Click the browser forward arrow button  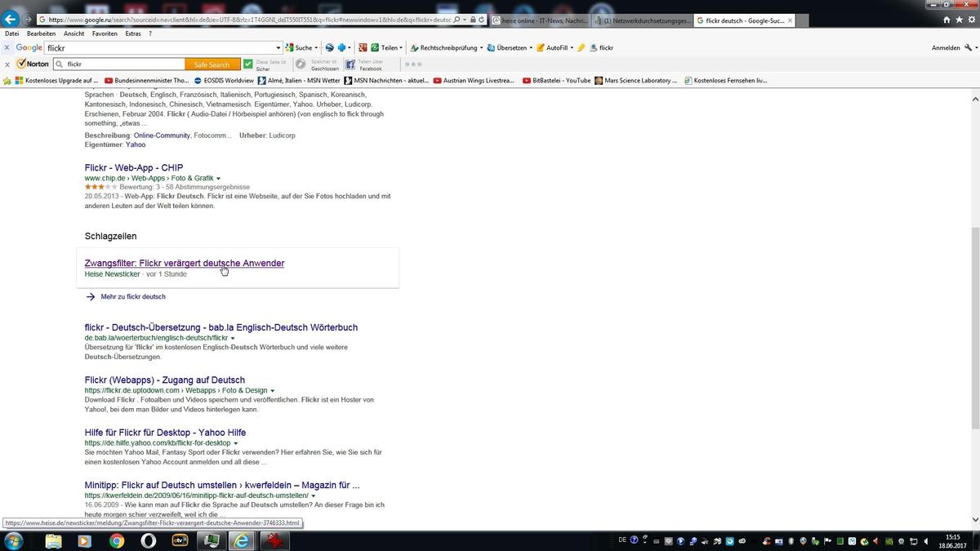point(29,20)
